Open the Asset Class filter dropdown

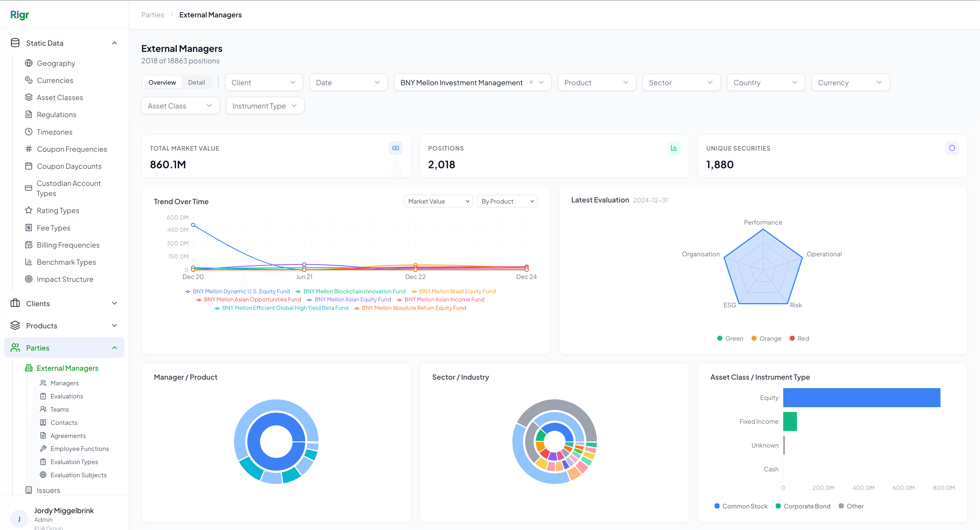[x=180, y=106]
